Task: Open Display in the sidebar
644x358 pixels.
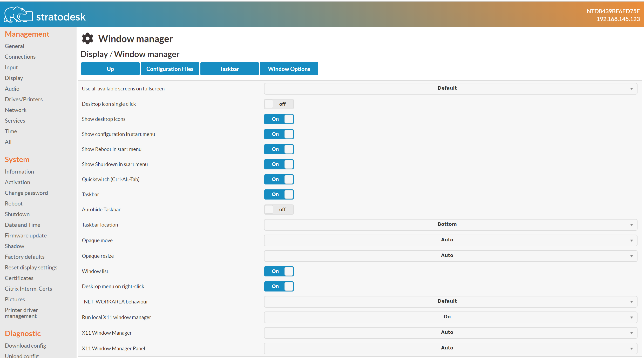Action: point(14,78)
